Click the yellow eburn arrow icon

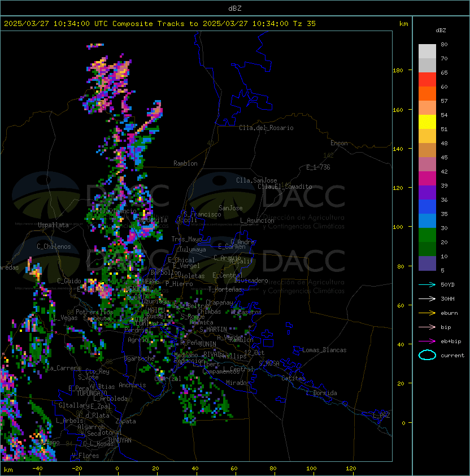coord(427,313)
